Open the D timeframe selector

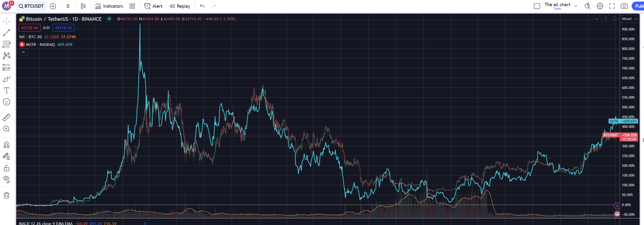coord(68,6)
